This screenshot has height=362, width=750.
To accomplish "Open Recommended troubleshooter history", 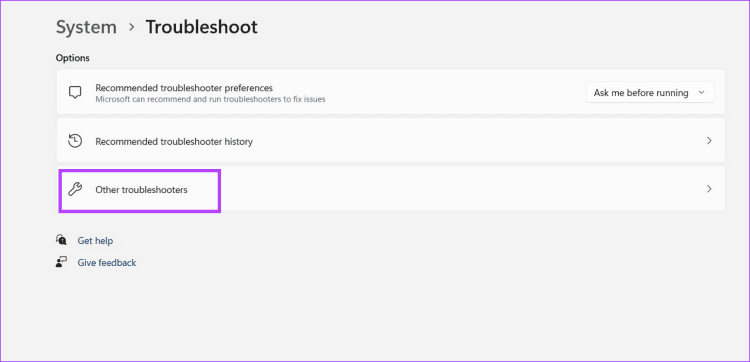I will tap(390, 141).
